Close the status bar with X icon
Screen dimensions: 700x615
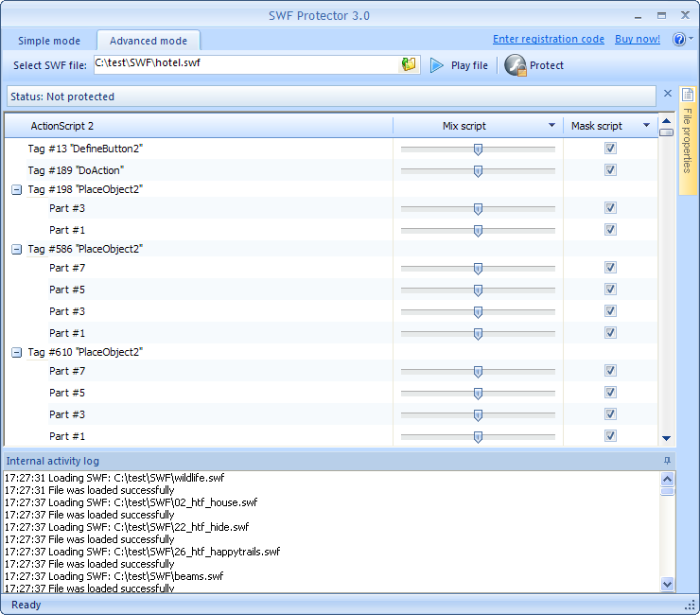coord(668,94)
